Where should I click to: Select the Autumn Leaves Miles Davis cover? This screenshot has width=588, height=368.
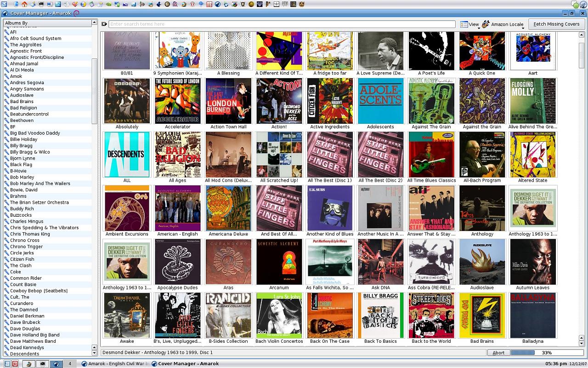point(533,262)
